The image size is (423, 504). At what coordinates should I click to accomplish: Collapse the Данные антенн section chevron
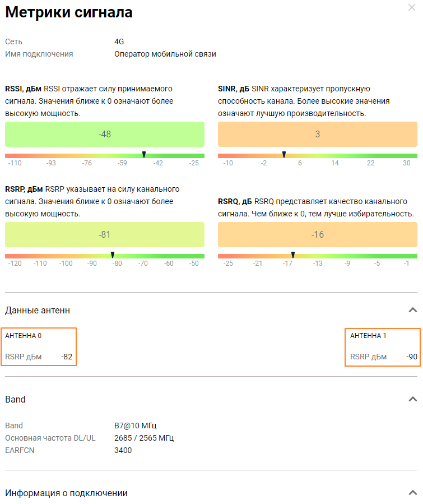(413, 310)
